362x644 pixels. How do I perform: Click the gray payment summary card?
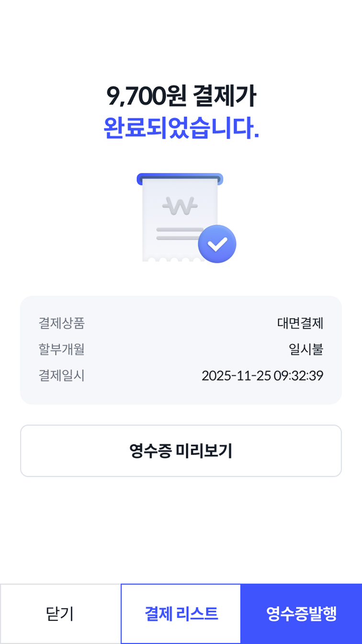pos(181,350)
